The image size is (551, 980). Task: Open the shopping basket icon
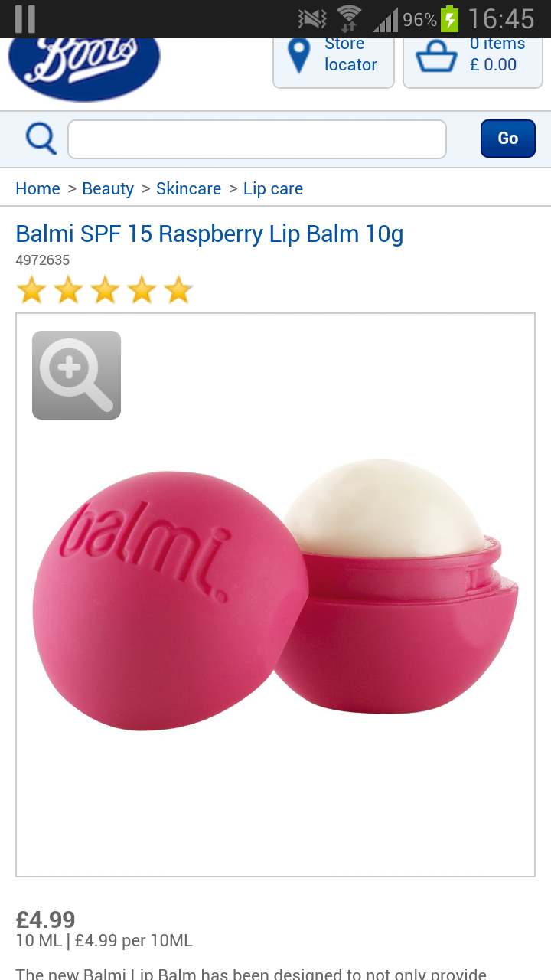[436, 57]
